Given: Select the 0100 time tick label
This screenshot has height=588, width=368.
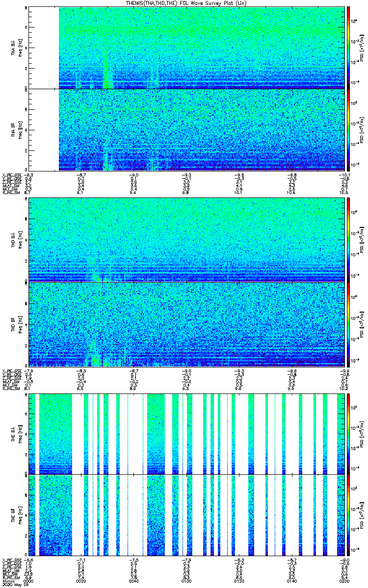Looking at the screenshot, I should point(186,581).
